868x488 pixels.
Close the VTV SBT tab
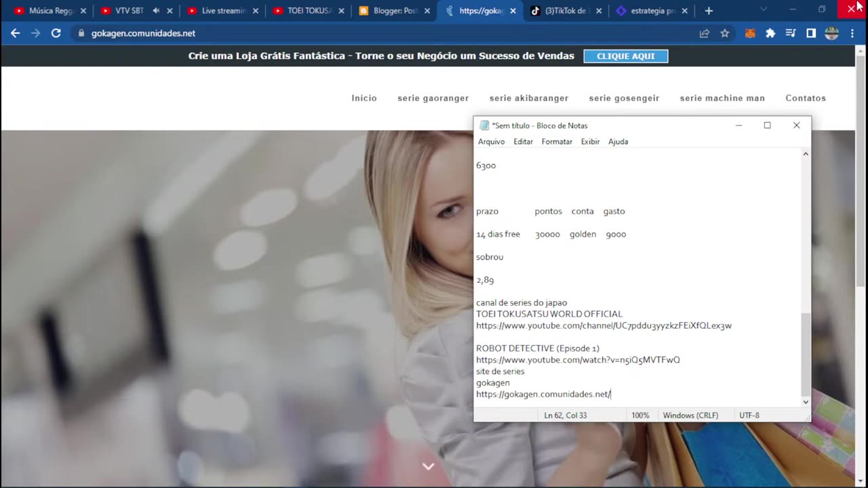pyautogui.click(x=170, y=11)
